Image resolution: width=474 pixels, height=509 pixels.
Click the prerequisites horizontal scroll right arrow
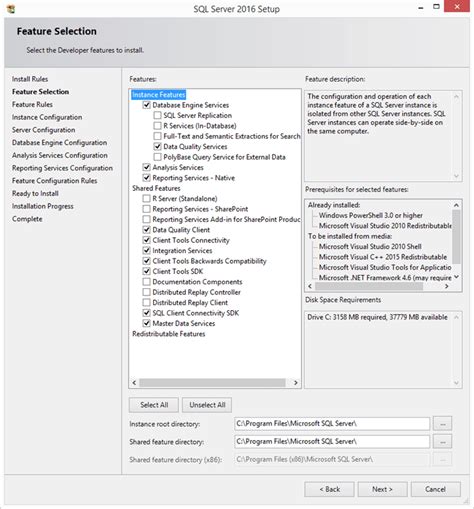(x=447, y=286)
